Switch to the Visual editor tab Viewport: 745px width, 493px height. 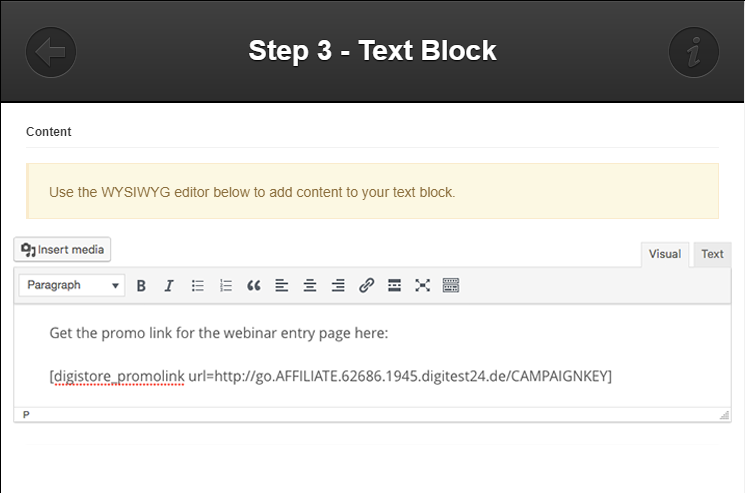coord(665,254)
